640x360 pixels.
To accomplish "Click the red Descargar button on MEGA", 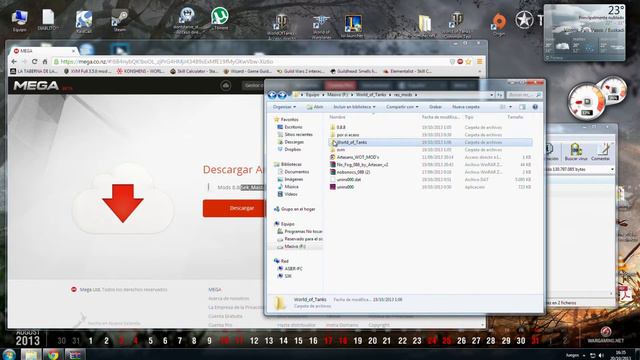I will (x=234, y=208).
